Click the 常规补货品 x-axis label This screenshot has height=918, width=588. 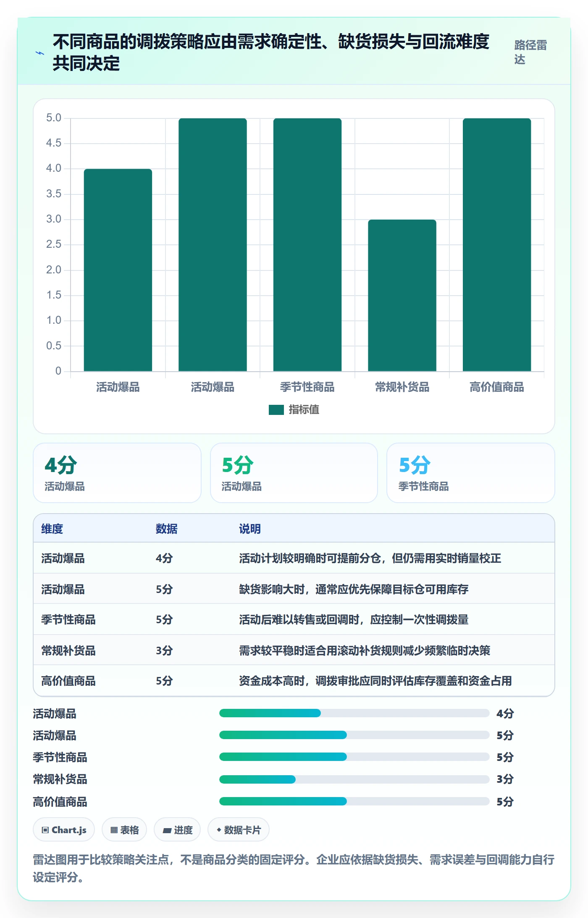click(402, 387)
